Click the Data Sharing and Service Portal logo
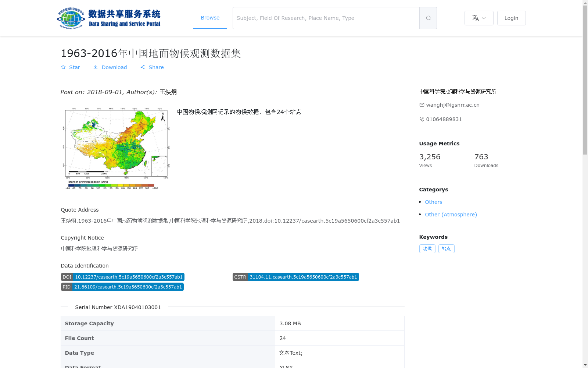 tap(109, 18)
